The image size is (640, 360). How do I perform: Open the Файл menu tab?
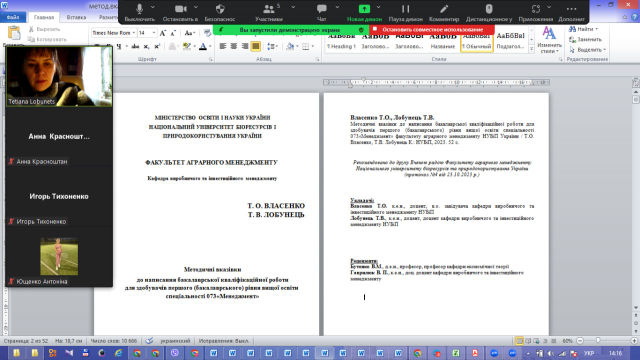(x=13, y=17)
